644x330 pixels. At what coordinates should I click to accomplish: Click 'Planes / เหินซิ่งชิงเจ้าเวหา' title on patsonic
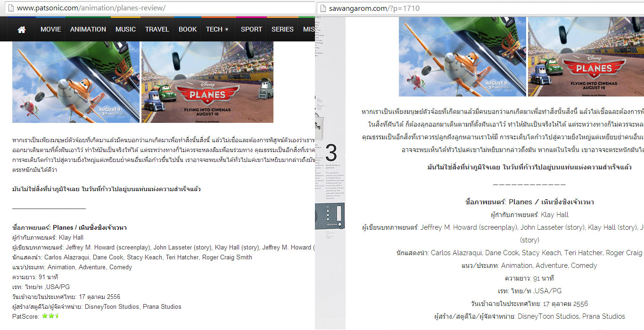(x=90, y=228)
